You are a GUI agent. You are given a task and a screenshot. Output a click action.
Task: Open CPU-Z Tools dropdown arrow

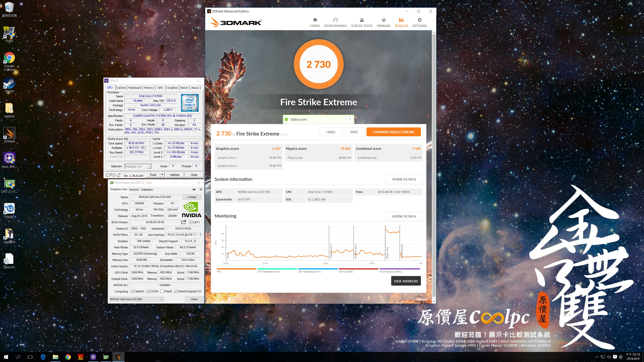point(162,175)
